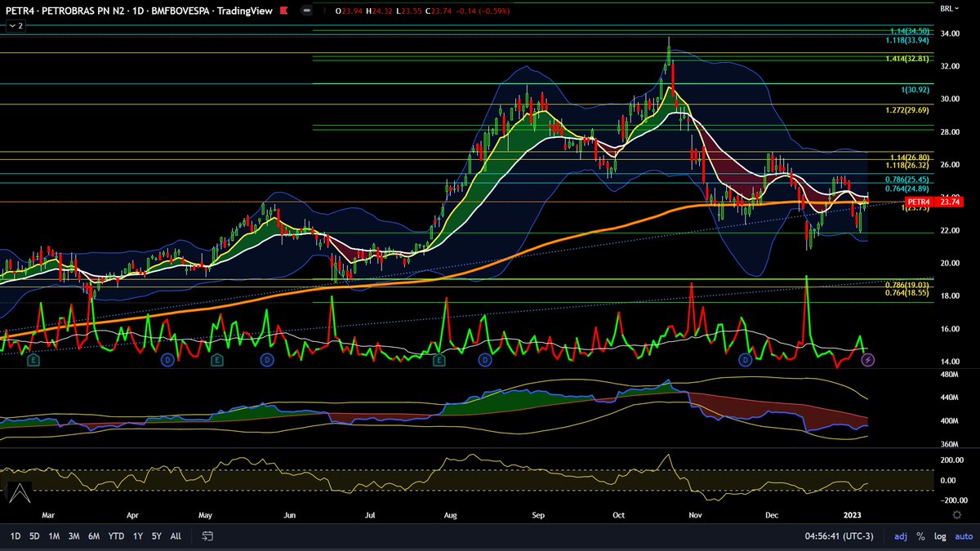Viewport: 980px width, 551px height.
Task: Open the earnings marker near end of July
Action: (x=439, y=359)
